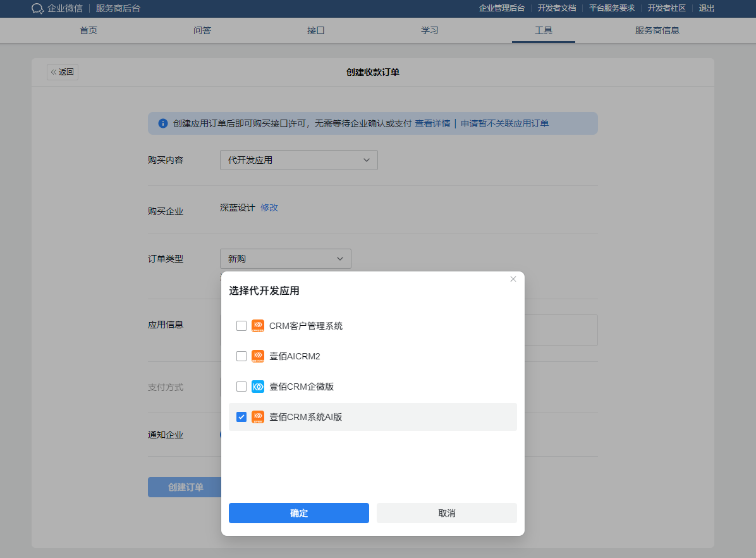Open the 服务商信息 navigation tab
The width and height of the screenshot is (756, 558).
[x=657, y=30]
